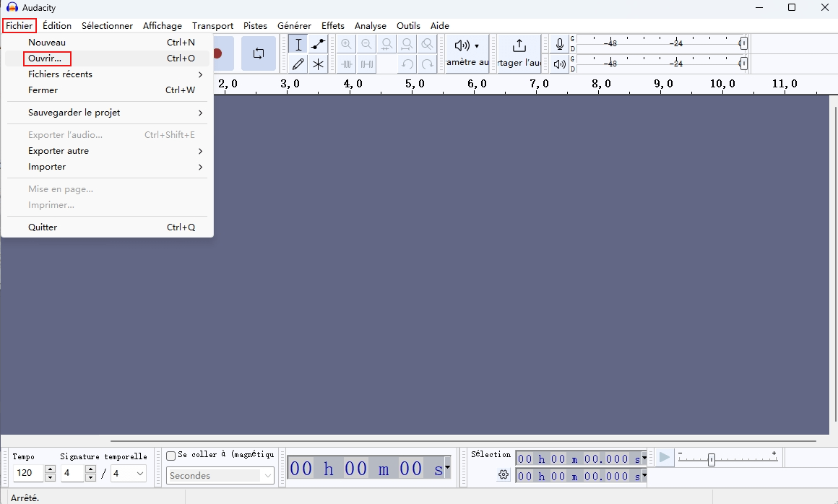Select the Selection (I-beam) tool

298,45
